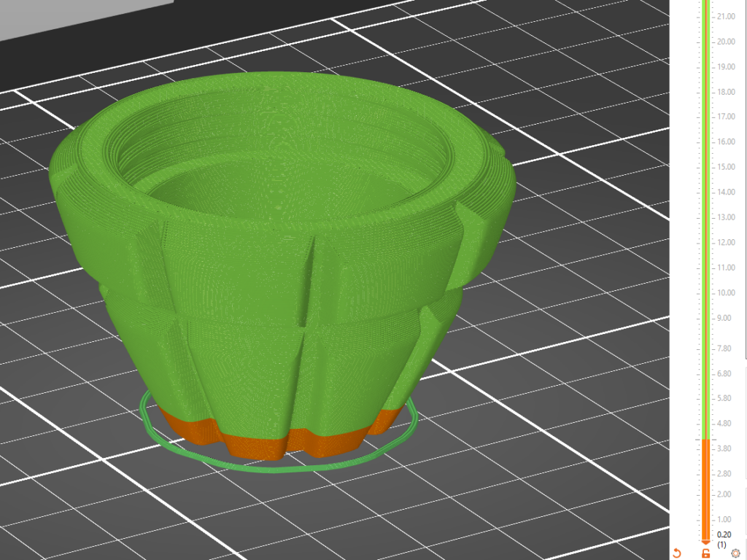Click the layer slider at the 18.00 mark
Viewport: 747px width, 560px height.
[705, 92]
